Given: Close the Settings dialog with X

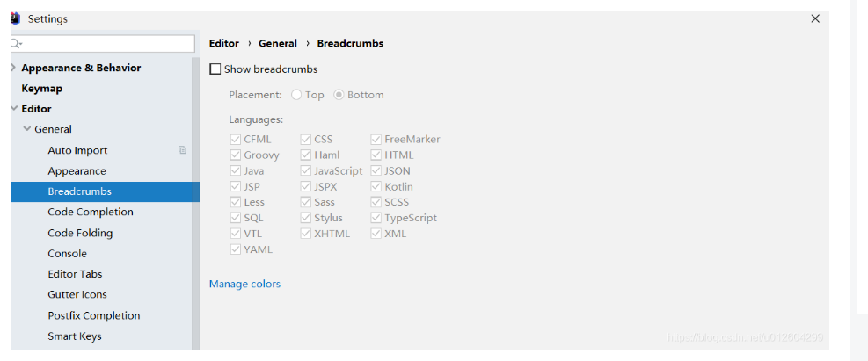Looking at the screenshot, I should [815, 18].
